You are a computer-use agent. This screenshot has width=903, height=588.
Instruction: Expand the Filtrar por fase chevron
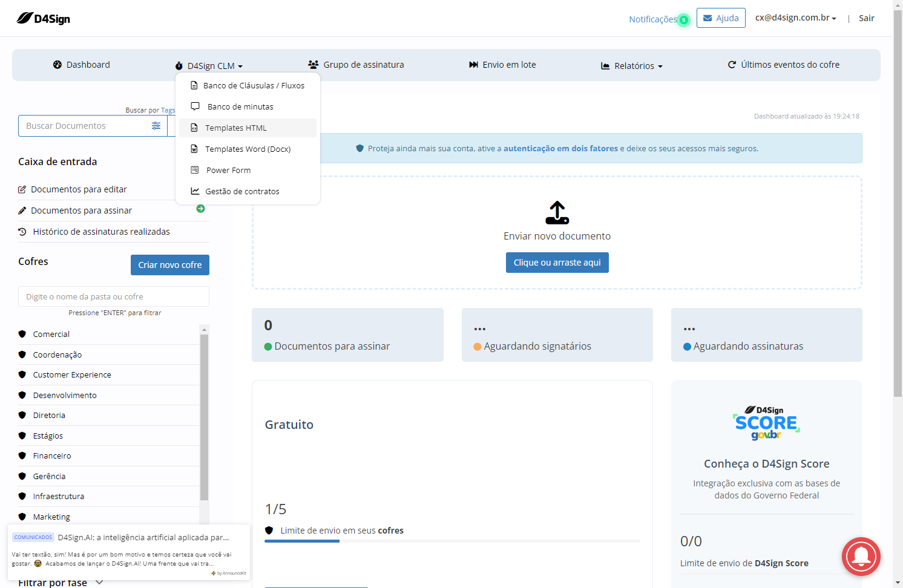(x=100, y=582)
